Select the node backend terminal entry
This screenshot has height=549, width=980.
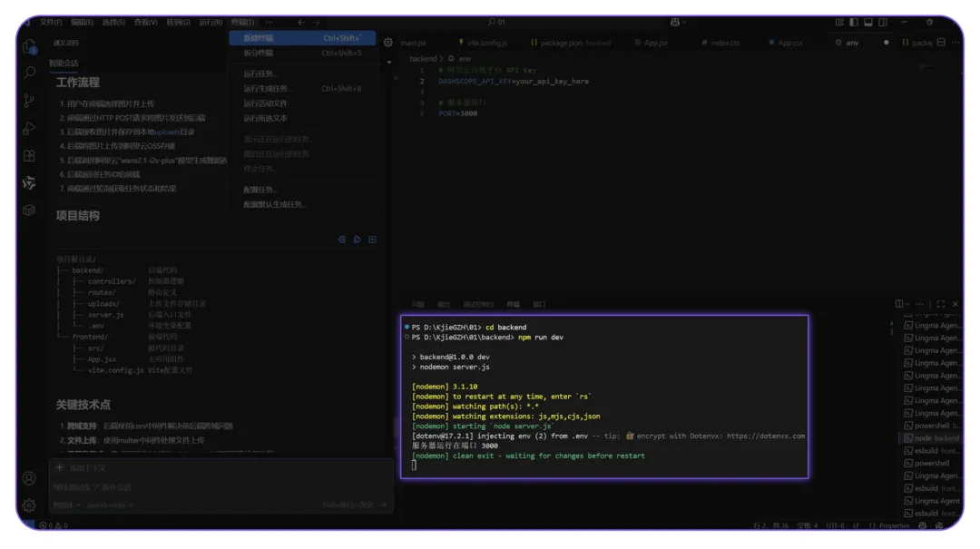click(931, 438)
